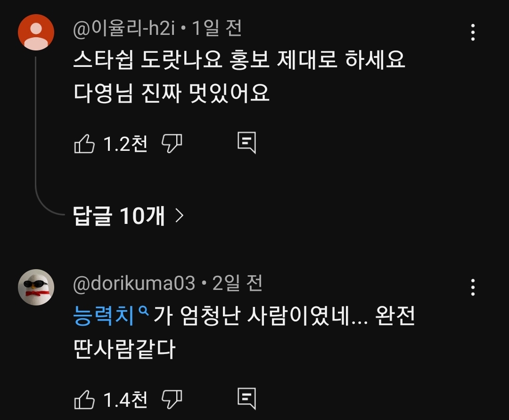Tap the 1.2천 like count
This screenshot has height=420, width=509.
point(125,144)
